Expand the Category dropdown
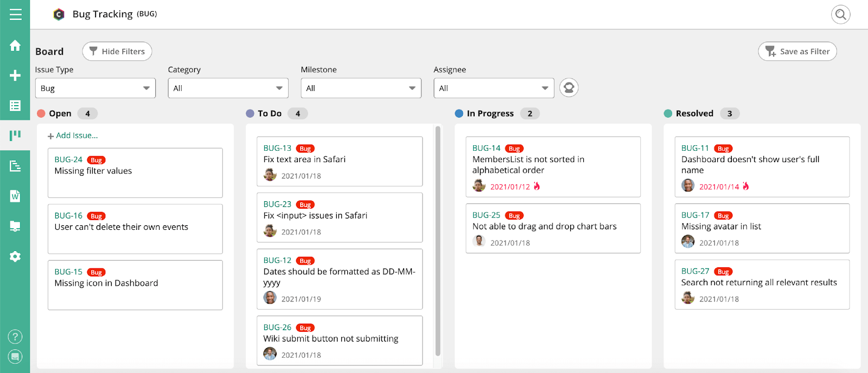 [x=228, y=88]
